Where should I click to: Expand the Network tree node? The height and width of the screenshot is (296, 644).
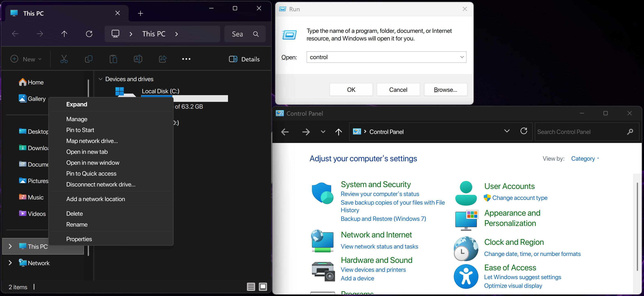10,263
